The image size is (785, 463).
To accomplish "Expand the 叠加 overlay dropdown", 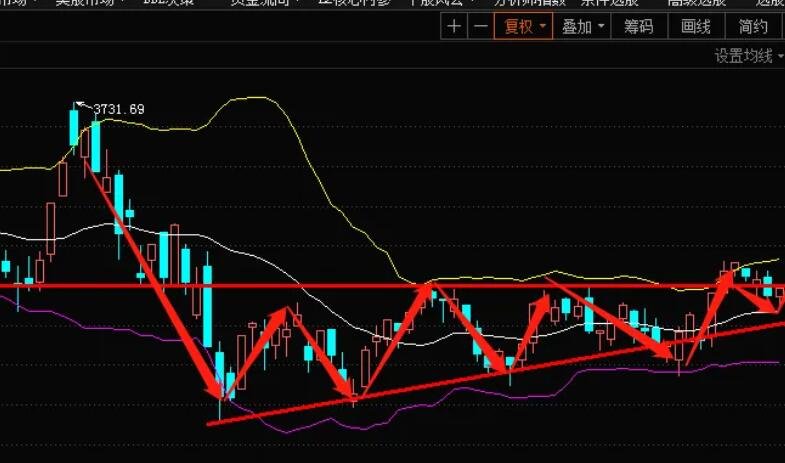I will [x=582, y=26].
